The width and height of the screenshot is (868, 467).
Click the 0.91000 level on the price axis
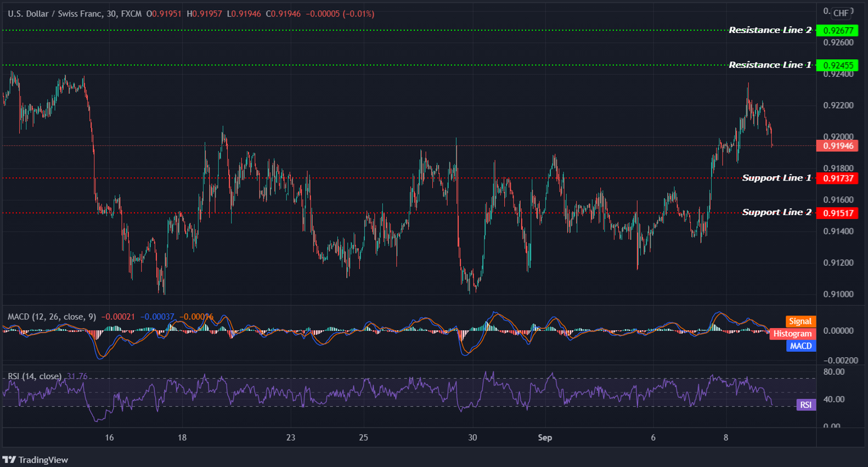click(838, 294)
